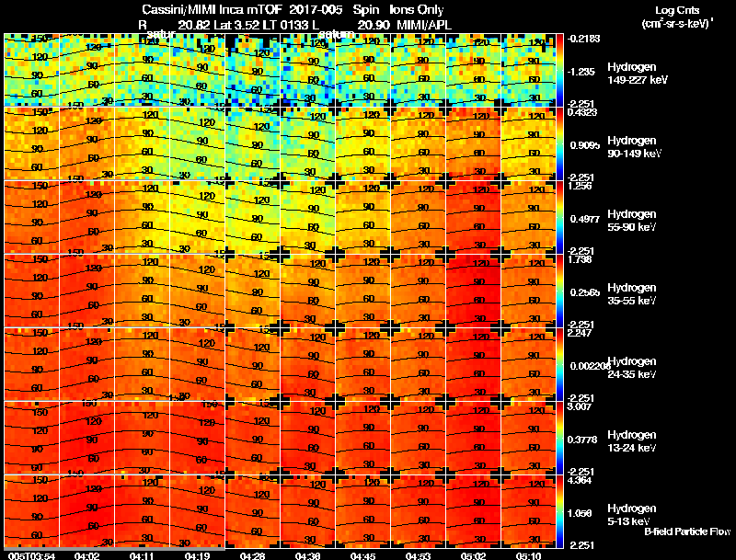Viewport: 736px width, 560px height.
Task: Select the 'Hydrogen 90-149 keV' channel label
Action: (634, 147)
